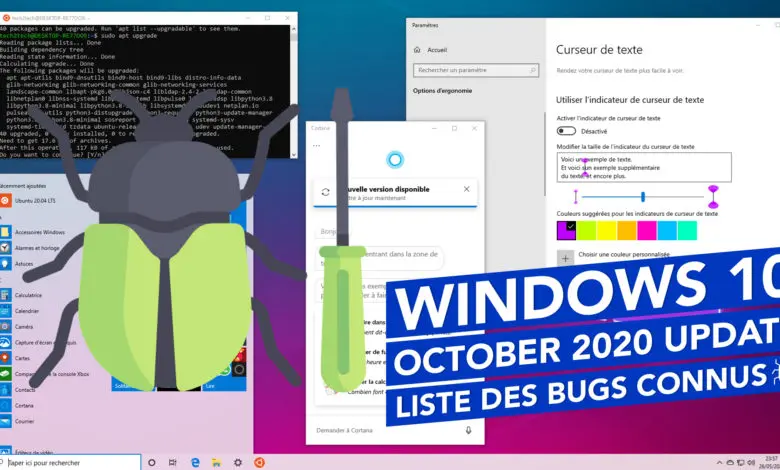Click the refresh icon in update banner
The width and height of the screenshot is (780, 470).
[325, 192]
